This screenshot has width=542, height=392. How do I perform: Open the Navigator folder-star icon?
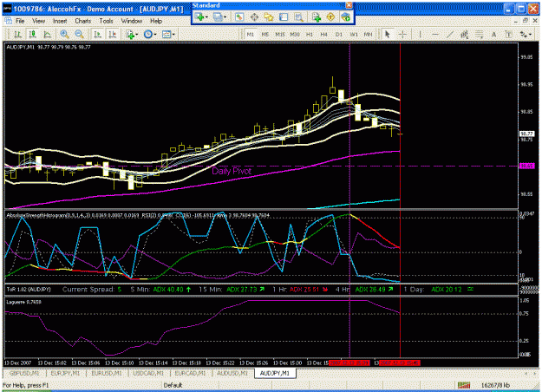[x=269, y=17]
